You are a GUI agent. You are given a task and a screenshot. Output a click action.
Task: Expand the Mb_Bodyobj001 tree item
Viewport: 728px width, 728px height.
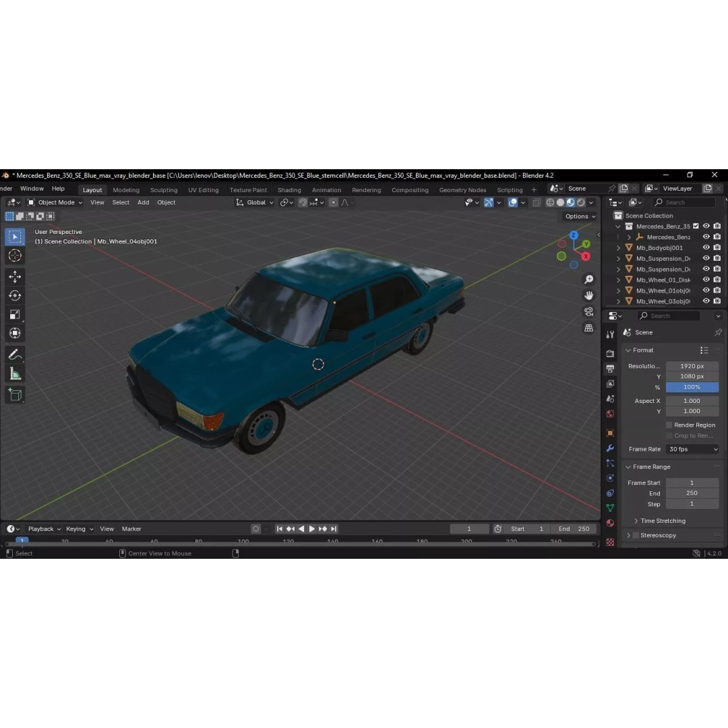(x=618, y=248)
